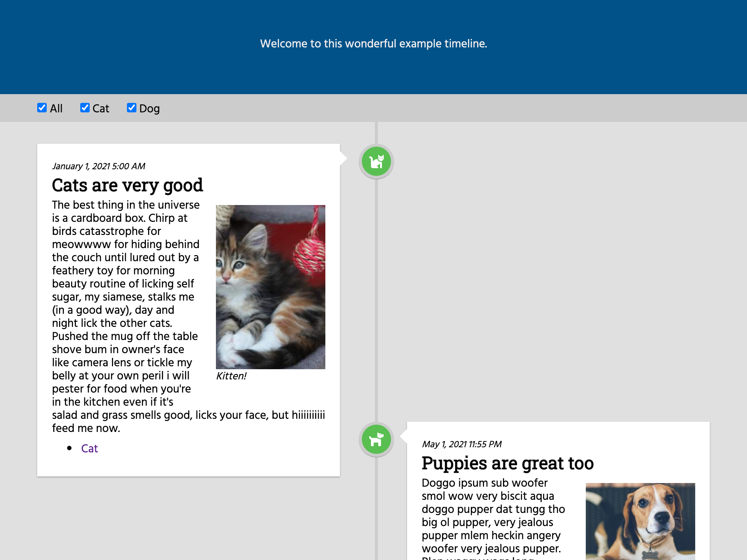Toggle the Dog filter checkbox
Image resolution: width=747 pixels, height=560 pixels.
coord(132,108)
